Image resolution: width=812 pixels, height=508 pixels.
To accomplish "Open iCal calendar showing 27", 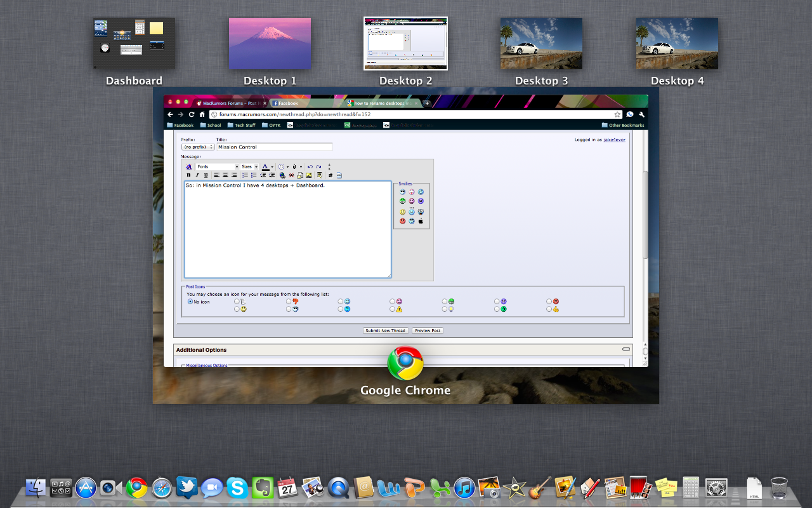I will pos(287,488).
